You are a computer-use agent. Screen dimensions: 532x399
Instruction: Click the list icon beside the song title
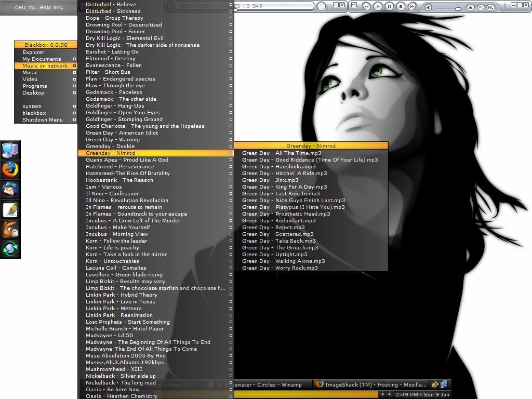coord(321,6)
